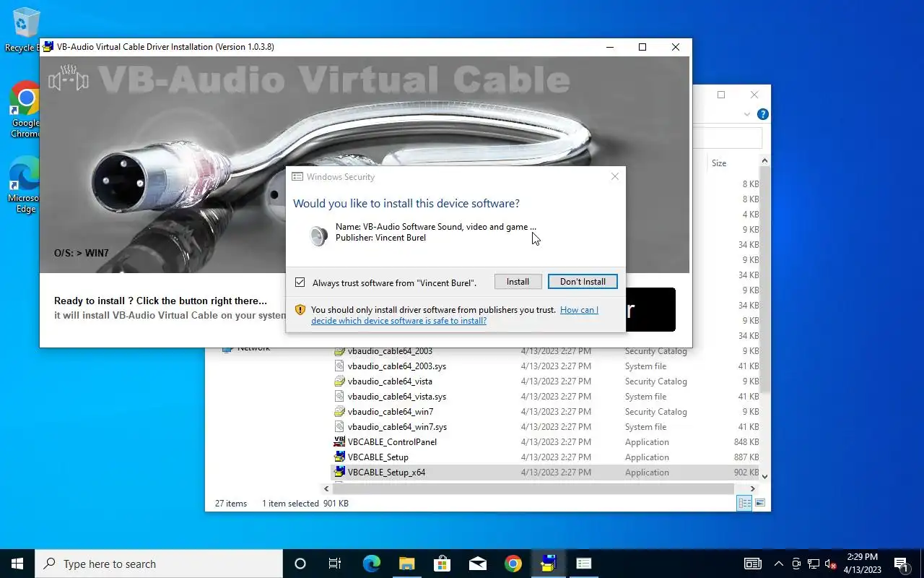Image resolution: width=924 pixels, height=578 pixels.
Task: Open muted volume icon in system tray
Action: 831,564
